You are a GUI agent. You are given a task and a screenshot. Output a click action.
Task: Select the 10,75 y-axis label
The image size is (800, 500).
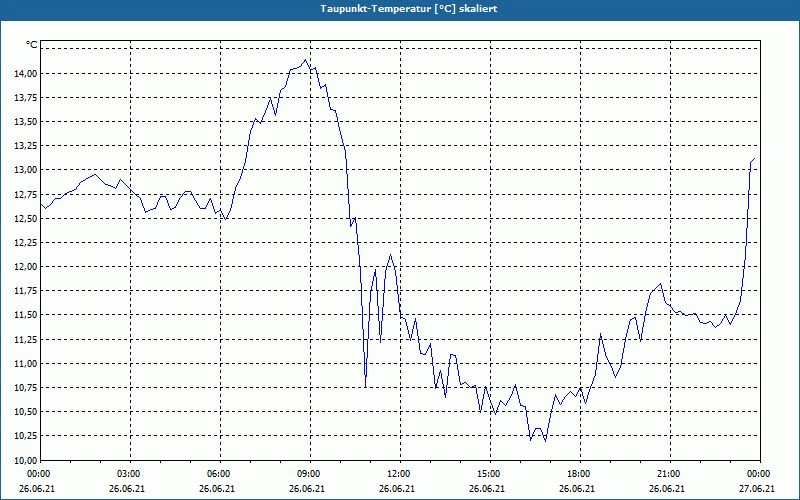24,388
